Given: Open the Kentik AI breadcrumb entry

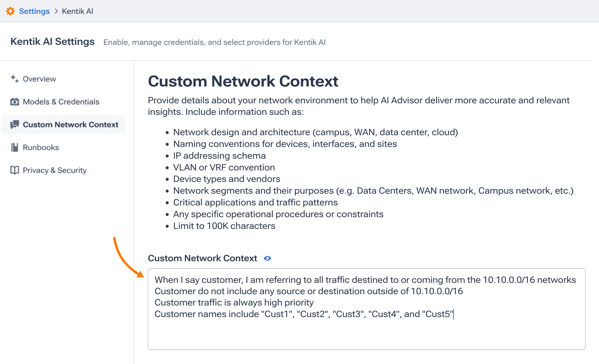Looking at the screenshot, I should [x=77, y=11].
